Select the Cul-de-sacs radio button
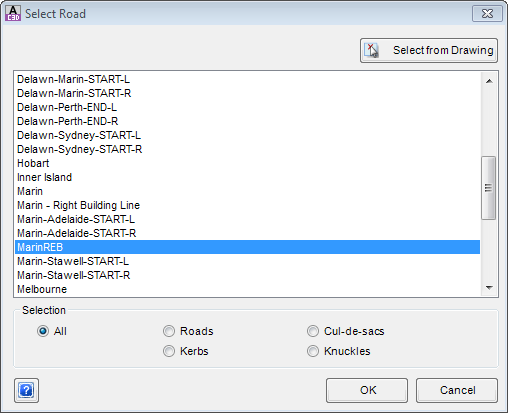Viewport: 508px width, 413px height. tap(313, 331)
